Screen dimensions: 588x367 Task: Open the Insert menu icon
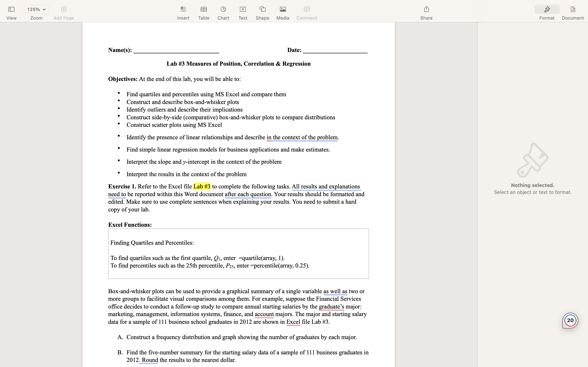[183, 9]
